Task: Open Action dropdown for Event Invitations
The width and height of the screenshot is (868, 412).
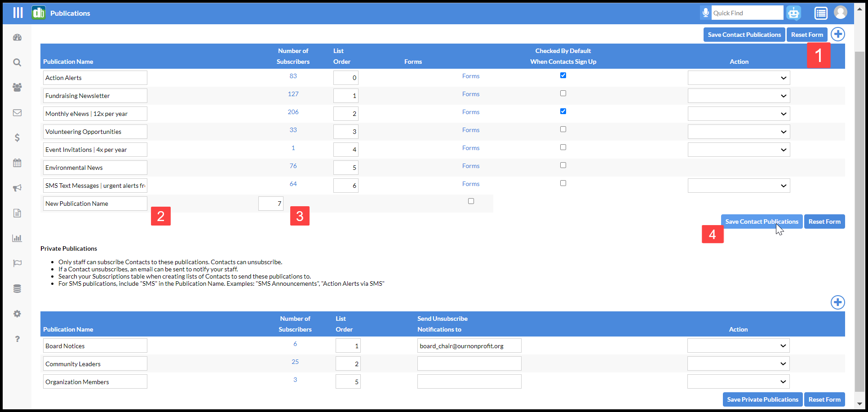Action: (x=739, y=150)
